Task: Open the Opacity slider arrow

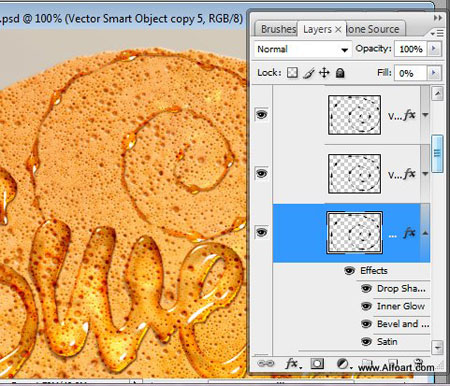Action: (434, 49)
